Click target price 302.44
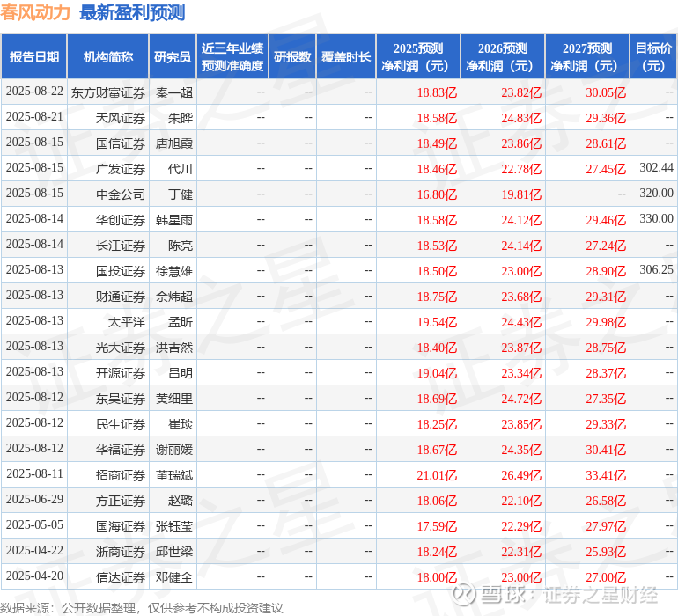 pos(656,168)
